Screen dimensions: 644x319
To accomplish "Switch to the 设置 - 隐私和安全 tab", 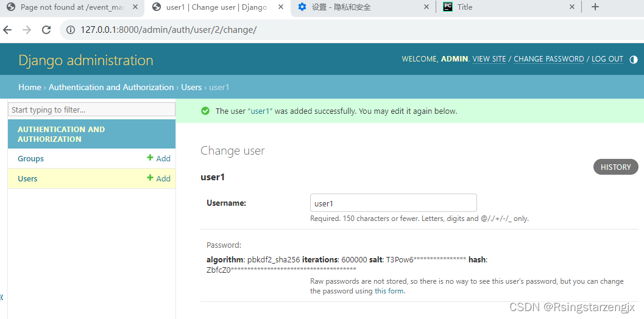I will point(364,8).
